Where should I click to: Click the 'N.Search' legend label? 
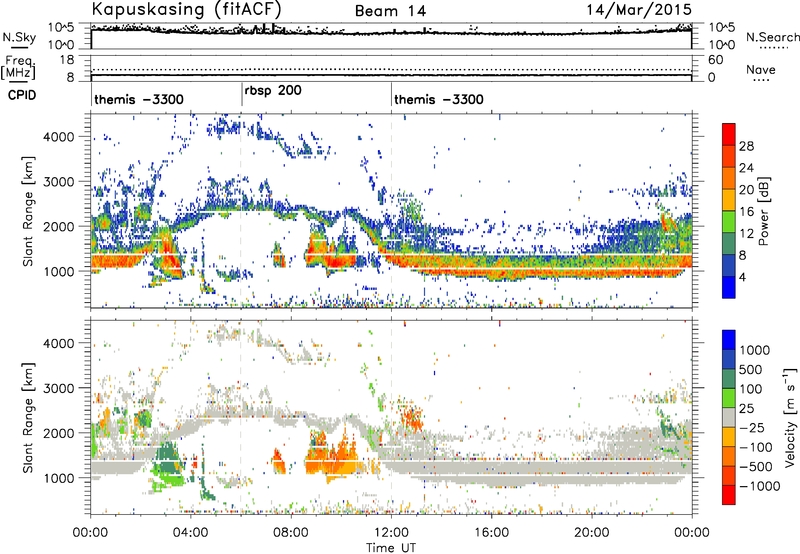tap(773, 37)
